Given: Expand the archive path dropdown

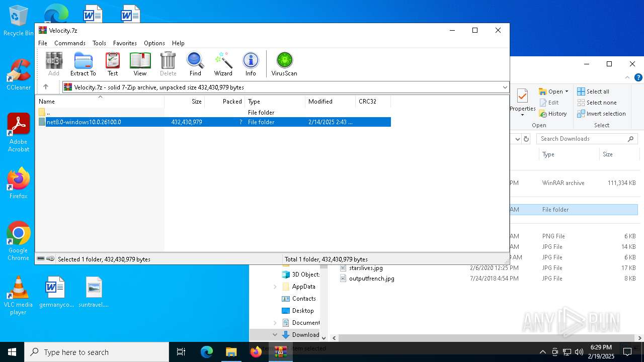Looking at the screenshot, I should click(505, 87).
